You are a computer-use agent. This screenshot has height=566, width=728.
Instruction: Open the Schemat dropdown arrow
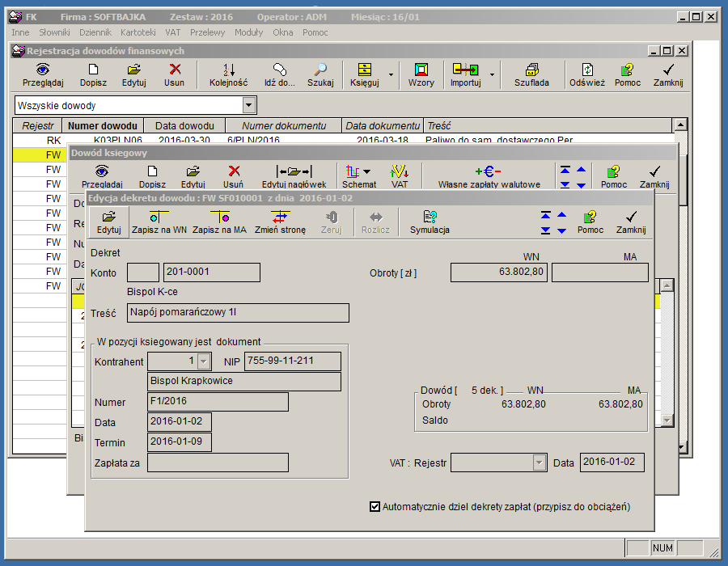click(366, 171)
